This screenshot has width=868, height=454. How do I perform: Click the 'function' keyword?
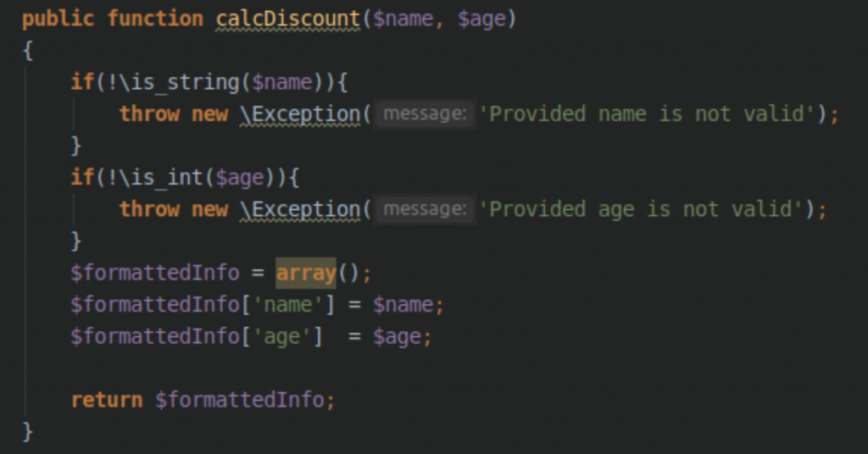coord(156,19)
